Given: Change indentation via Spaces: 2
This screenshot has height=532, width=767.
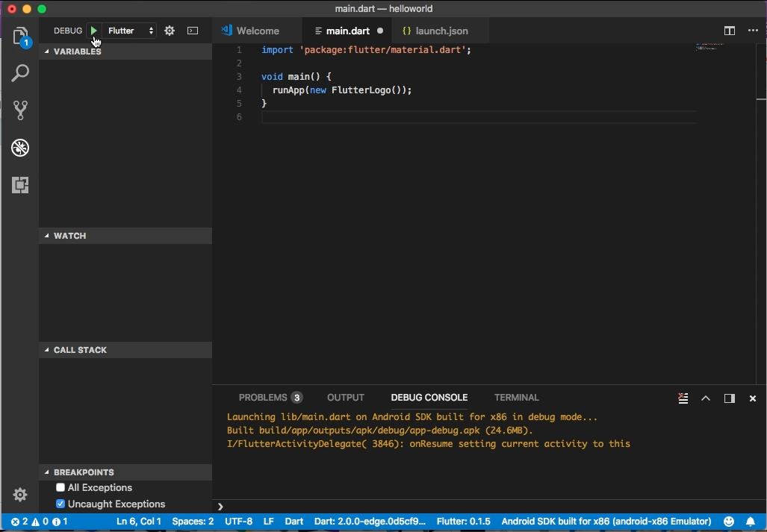Looking at the screenshot, I should [193, 522].
